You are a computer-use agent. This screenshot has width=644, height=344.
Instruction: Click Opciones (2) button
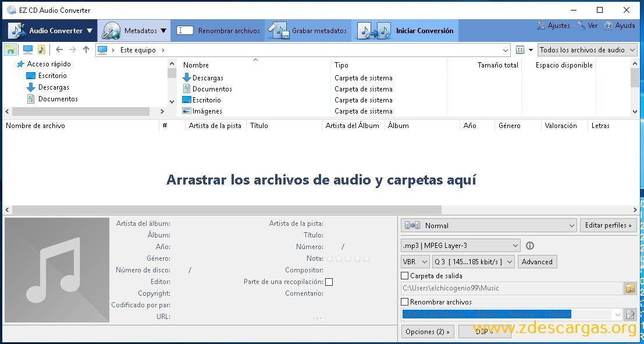428,332
